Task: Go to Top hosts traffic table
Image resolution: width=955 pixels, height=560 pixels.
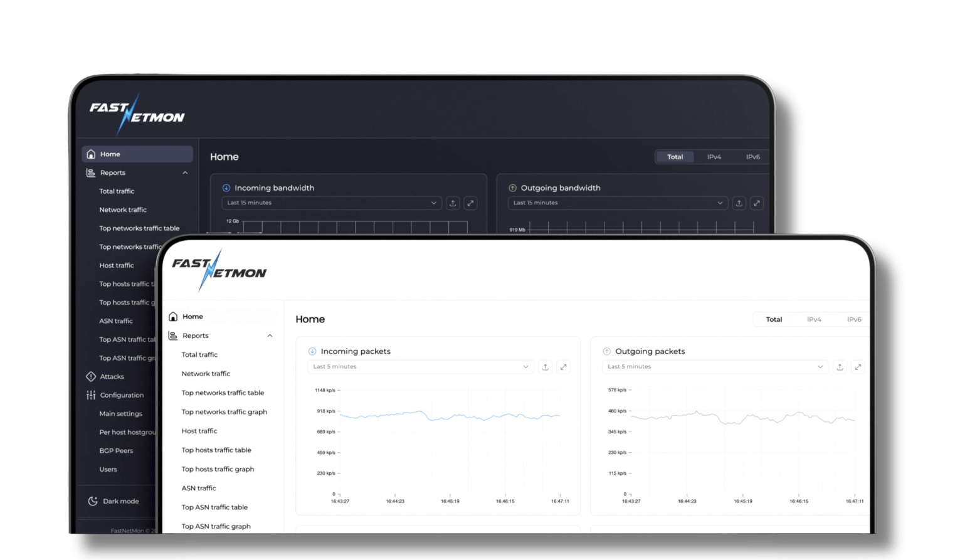Action: (x=216, y=450)
